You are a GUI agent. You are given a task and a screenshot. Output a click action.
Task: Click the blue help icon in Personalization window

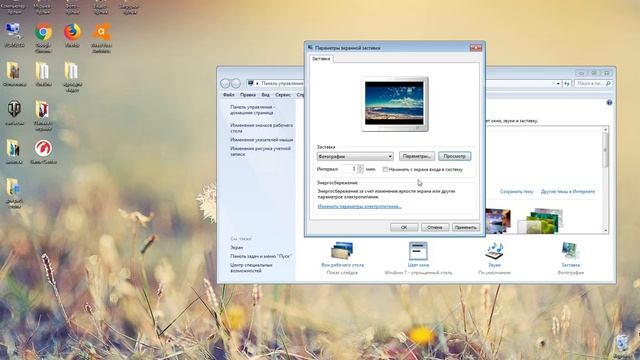point(609,102)
